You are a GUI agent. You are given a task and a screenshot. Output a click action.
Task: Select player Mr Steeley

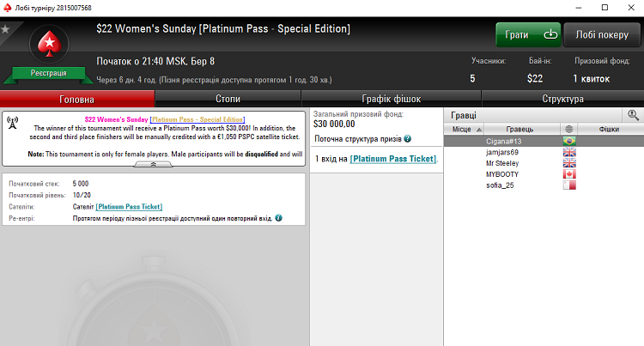point(502,163)
